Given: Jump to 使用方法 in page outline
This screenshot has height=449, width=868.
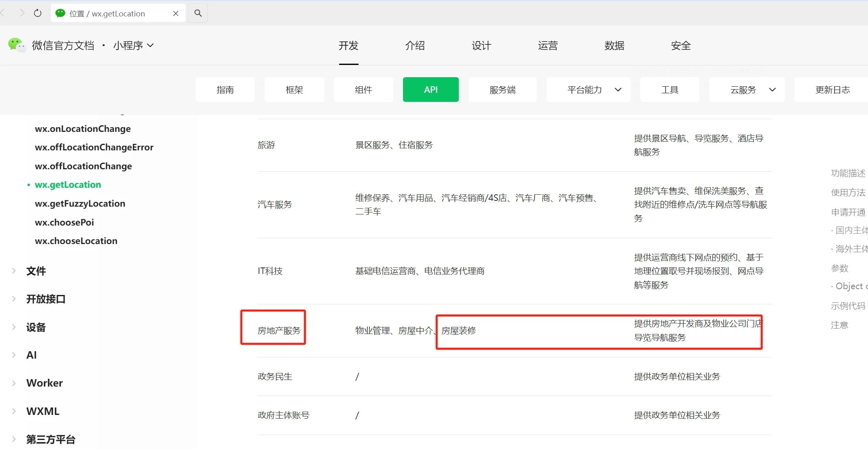Looking at the screenshot, I should (847, 192).
